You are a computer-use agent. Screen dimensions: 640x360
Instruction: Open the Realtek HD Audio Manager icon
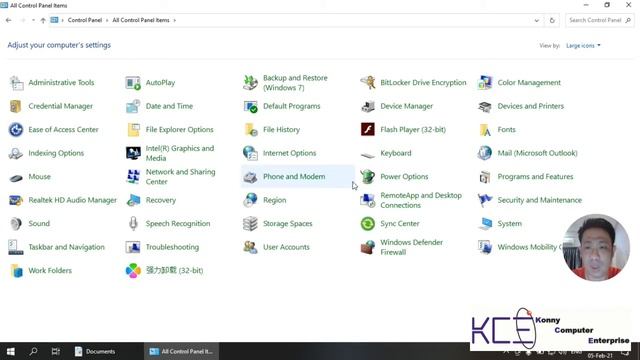(x=16, y=200)
